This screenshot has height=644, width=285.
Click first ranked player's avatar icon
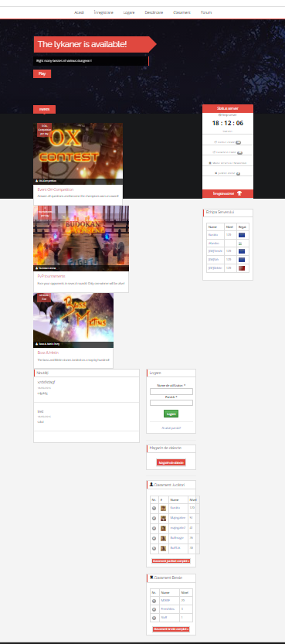[163, 508]
